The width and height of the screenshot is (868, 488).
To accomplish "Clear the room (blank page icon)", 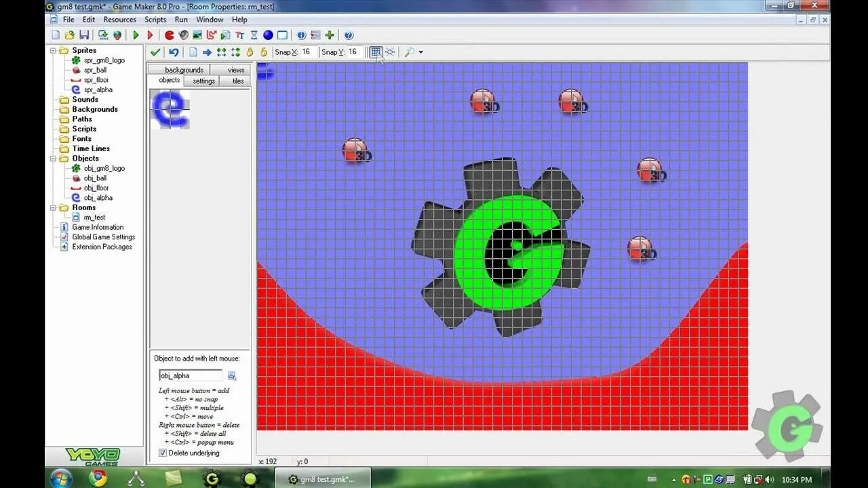I will coord(193,52).
